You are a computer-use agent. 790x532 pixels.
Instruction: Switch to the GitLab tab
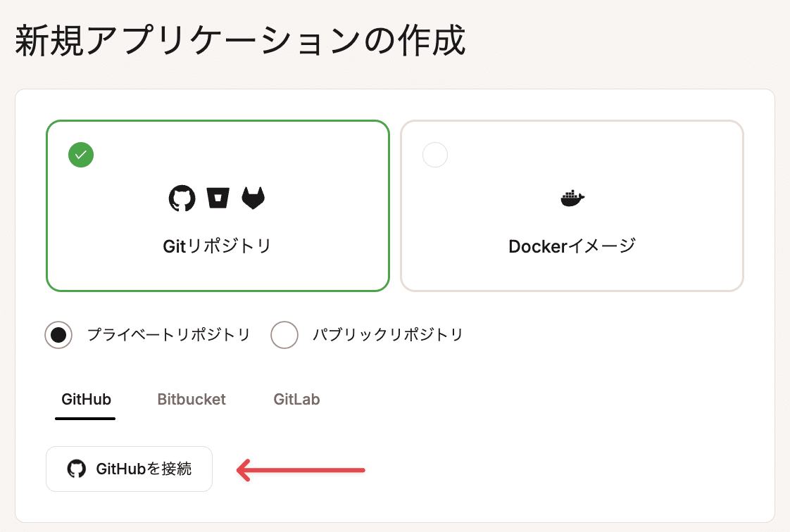click(x=296, y=399)
